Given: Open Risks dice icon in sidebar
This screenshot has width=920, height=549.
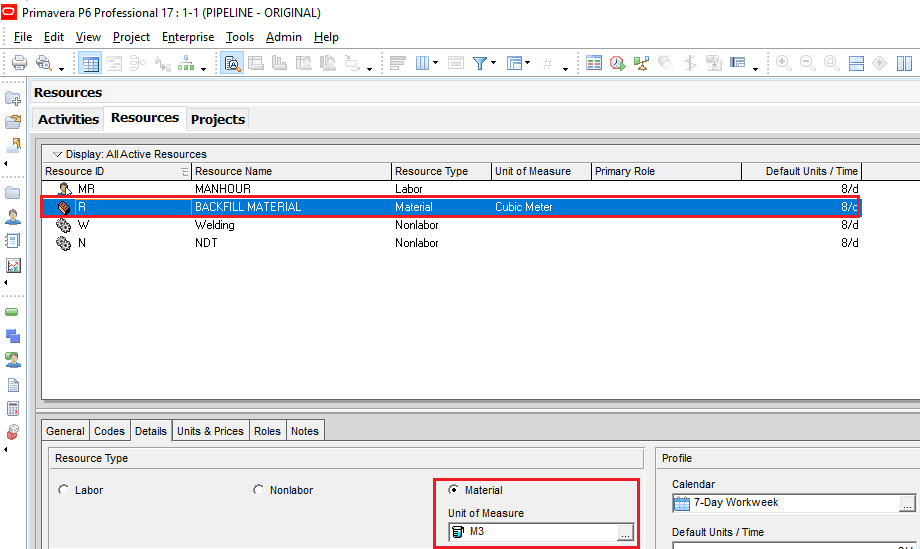Looking at the screenshot, I should pyautogui.click(x=12, y=432).
